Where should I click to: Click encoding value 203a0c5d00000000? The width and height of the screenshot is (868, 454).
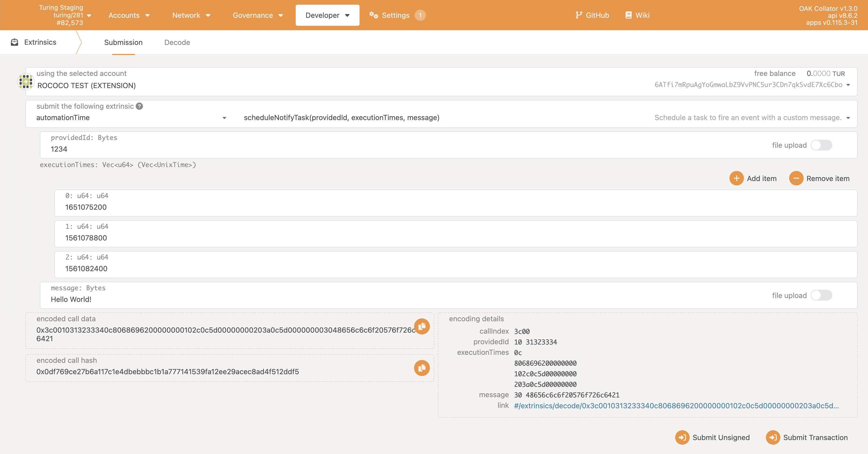pyautogui.click(x=545, y=384)
